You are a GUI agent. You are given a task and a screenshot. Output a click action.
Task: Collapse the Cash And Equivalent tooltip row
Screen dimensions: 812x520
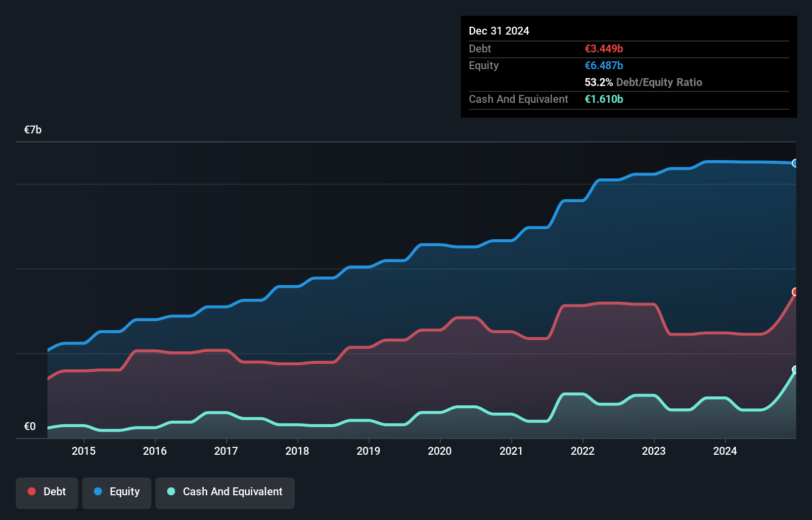pos(518,99)
